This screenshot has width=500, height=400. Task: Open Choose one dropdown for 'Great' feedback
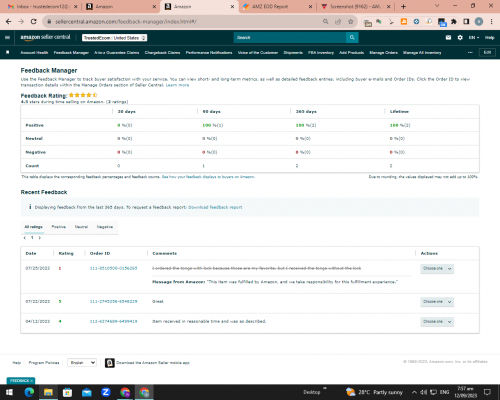click(x=437, y=302)
